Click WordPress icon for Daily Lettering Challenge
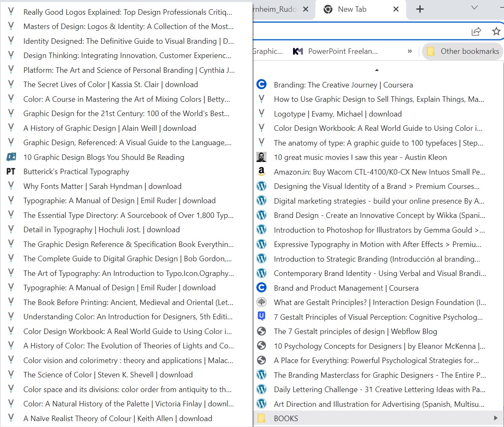Image resolution: width=504 pixels, height=427 pixels. click(261, 389)
